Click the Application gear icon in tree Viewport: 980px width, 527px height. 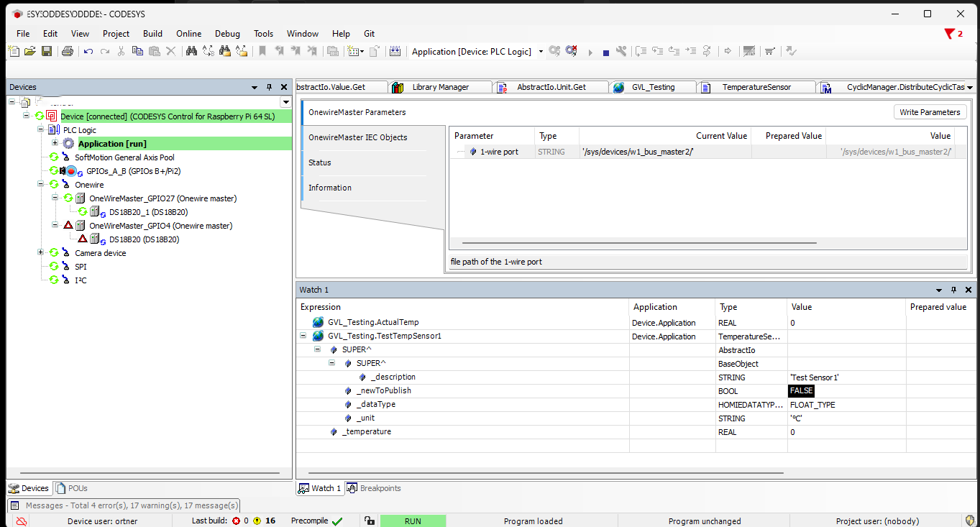(68, 144)
